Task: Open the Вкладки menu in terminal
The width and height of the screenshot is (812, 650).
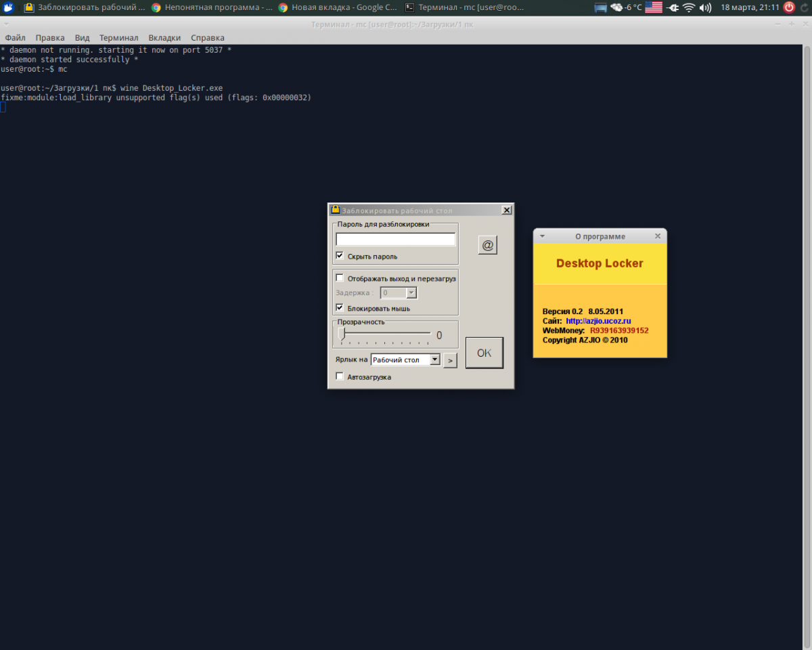Action: [x=164, y=38]
